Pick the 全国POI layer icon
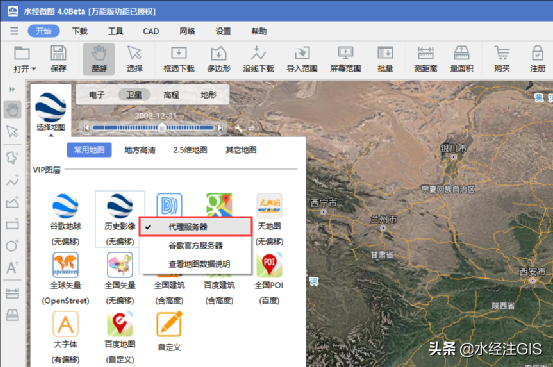 tap(269, 265)
